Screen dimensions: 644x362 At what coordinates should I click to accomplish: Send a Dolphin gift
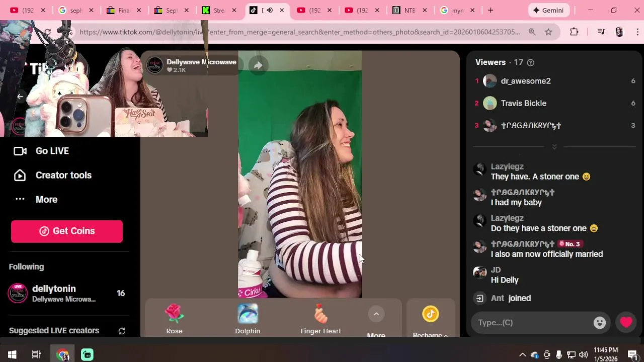(248, 319)
